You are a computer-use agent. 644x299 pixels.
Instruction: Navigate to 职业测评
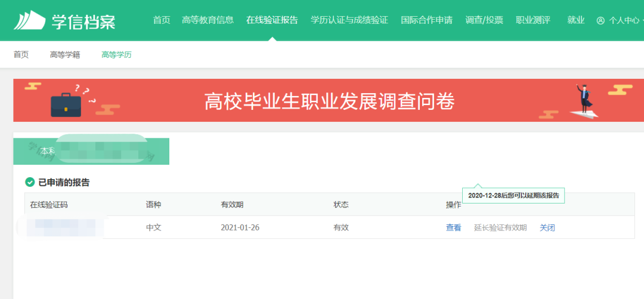[532, 20]
